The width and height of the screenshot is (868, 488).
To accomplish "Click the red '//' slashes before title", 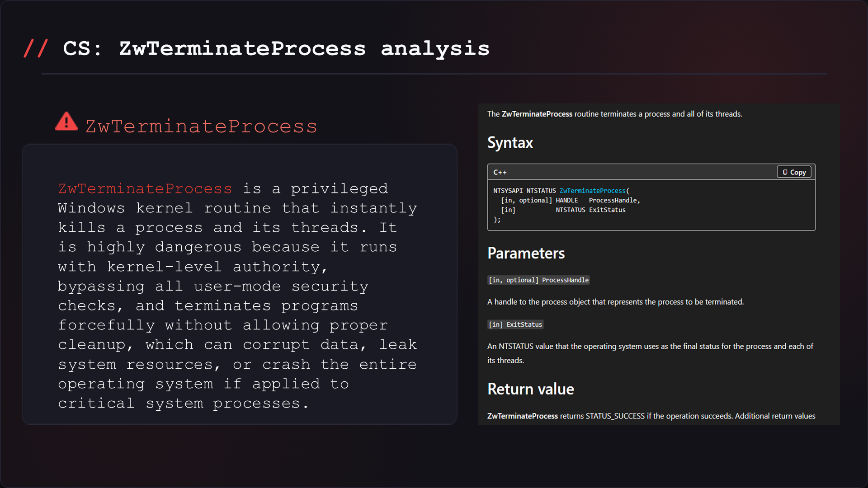I will (x=36, y=48).
